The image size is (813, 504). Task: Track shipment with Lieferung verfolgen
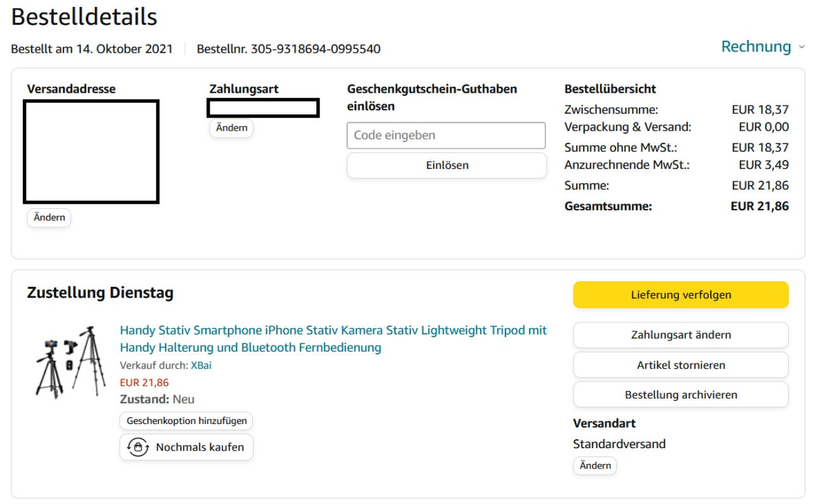tap(681, 295)
